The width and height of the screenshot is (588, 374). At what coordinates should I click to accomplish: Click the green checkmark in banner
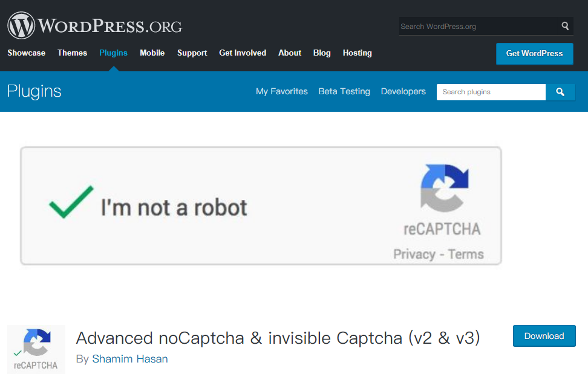71,202
